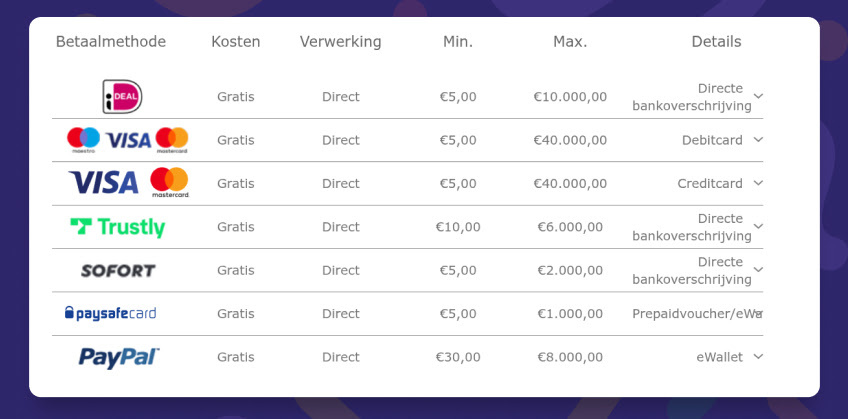
Task: Select the SOFORT payment logo
Action: [x=118, y=270]
